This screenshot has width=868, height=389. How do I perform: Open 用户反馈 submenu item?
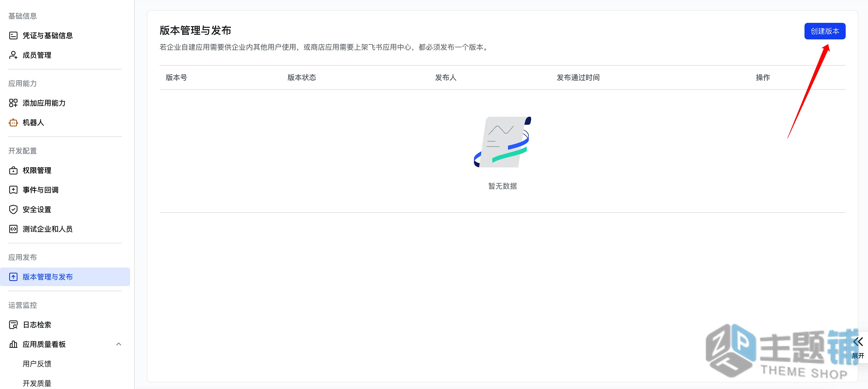pyautogui.click(x=37, y=364)
